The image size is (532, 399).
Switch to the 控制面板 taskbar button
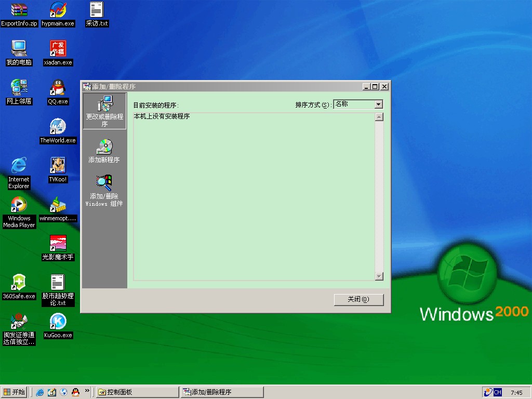137,392
